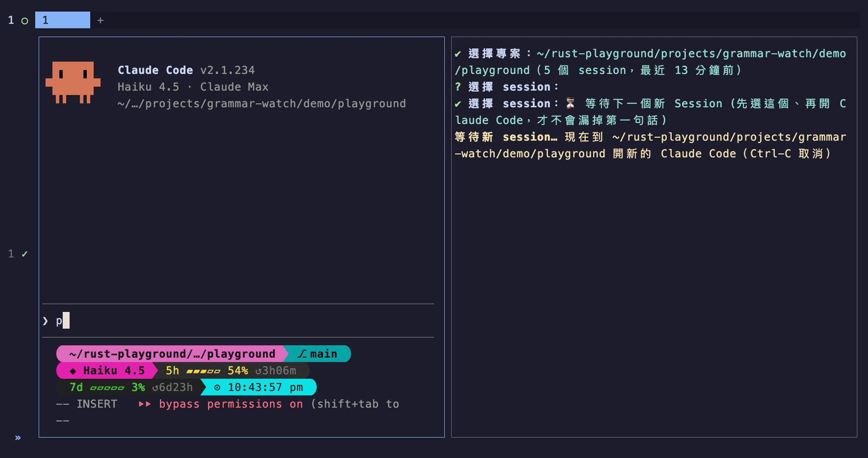This screenshot has height=458, width=868.
Task: Click the Haiku 4.5 · Claude Max line
Action: [x=193, y=87]
